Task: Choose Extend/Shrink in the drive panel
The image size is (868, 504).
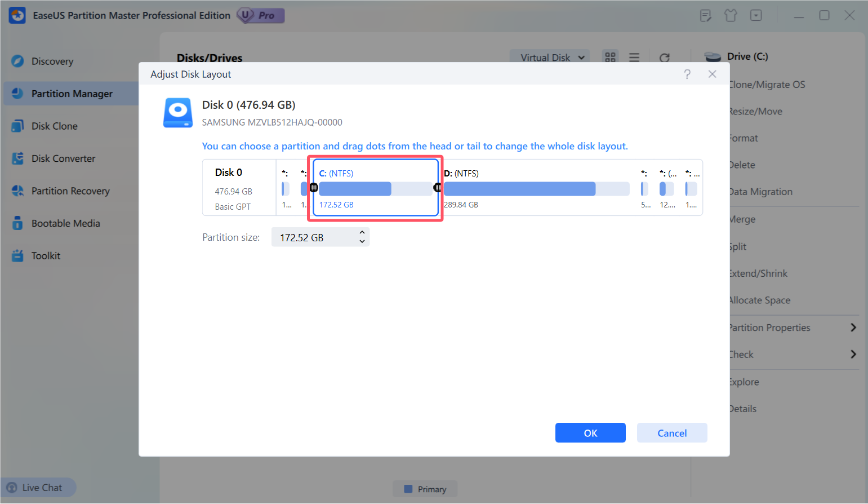Action: [x=759, y=273]
